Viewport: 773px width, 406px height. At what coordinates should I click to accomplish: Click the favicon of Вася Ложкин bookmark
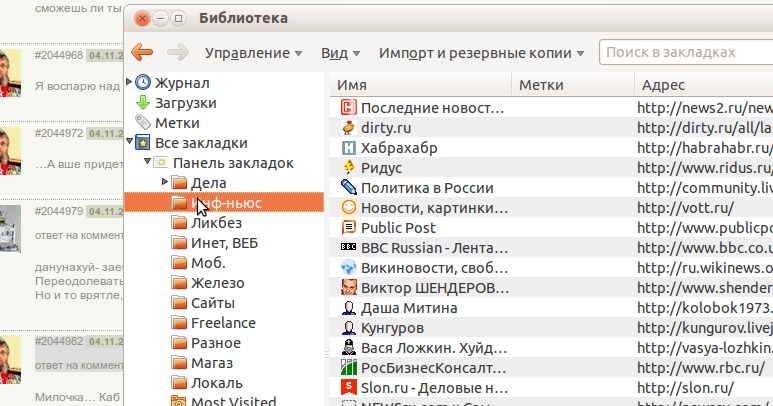click(349, 347)
